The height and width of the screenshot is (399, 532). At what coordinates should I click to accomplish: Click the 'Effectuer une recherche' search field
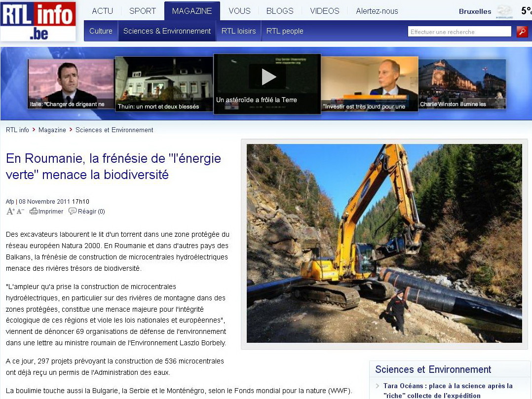pyautogui.click(x=459, y=31)
